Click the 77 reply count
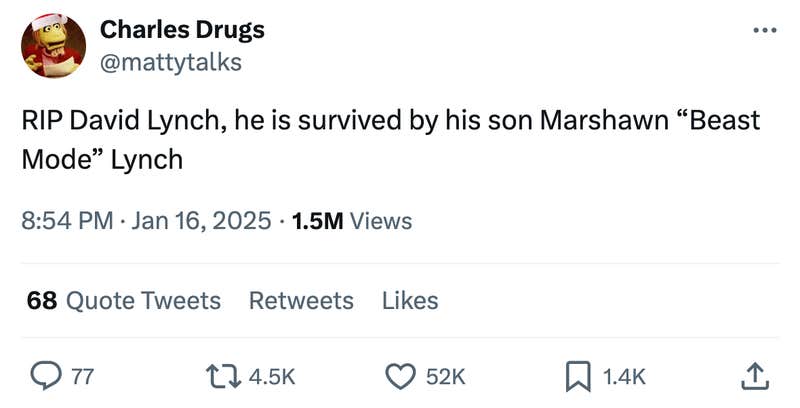The image size is (800, 408). tap(83, 377)
